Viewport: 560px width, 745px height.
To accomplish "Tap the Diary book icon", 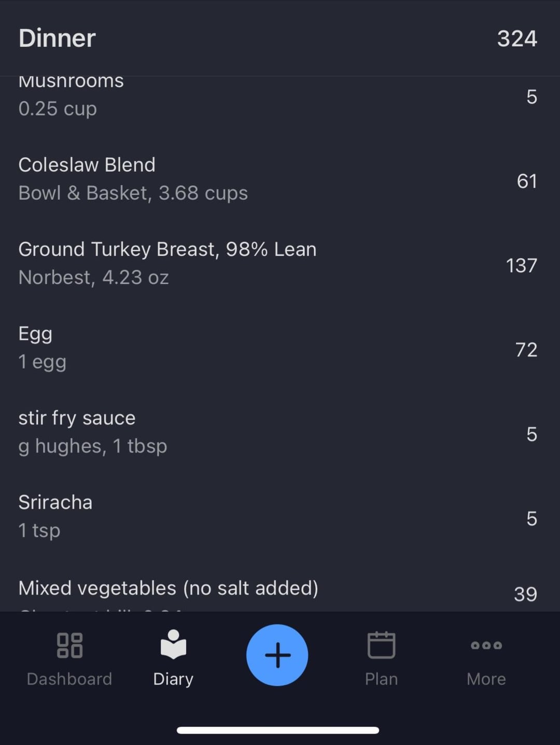I will [x=173, y=645].
